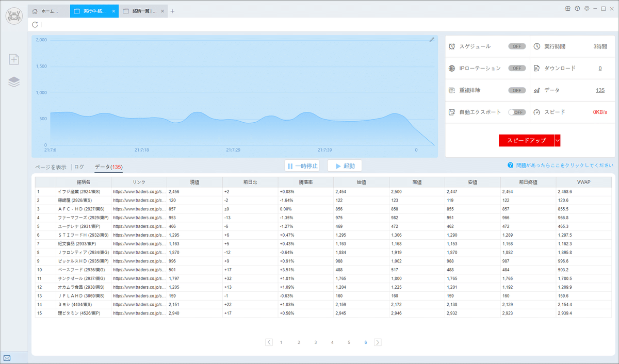The height and width of the screenshot is (364, 619).
Task: Add a new tab with plus icon
Action: [x=172, y=11]
